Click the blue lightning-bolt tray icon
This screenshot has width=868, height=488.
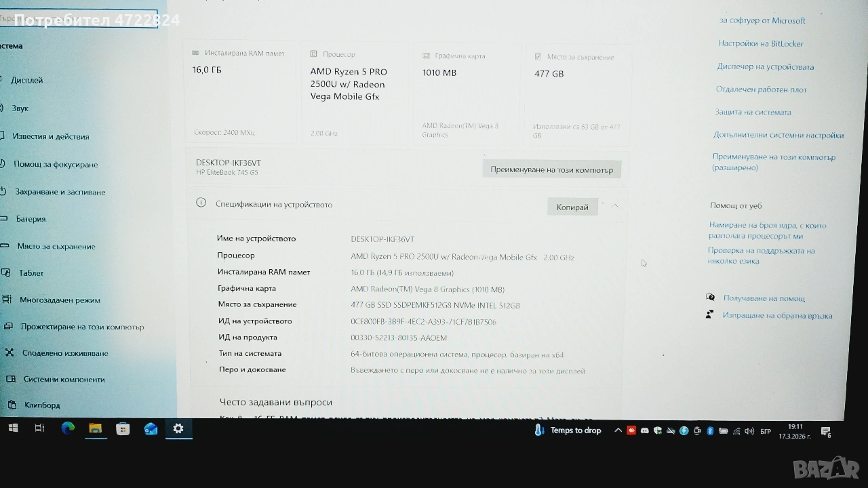coord(684,430)
